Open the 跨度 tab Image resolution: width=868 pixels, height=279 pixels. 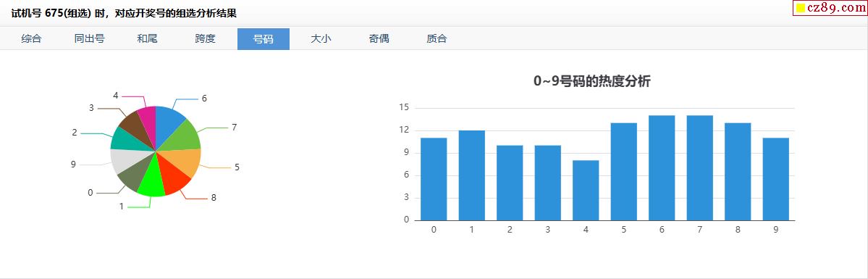[206, 39]
